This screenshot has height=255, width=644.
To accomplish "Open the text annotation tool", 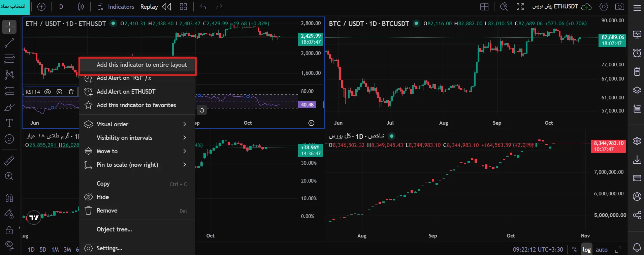I will click(9, 123).
